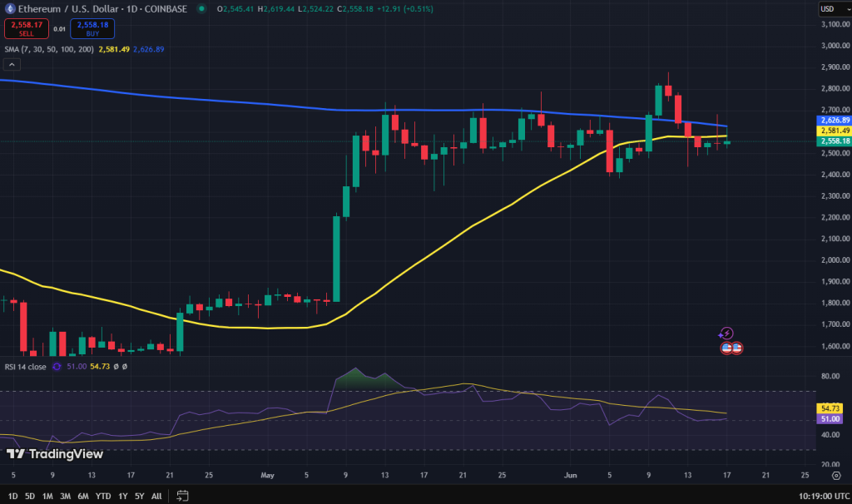
Task: Click the purple 51.00 RSI axis label
Action: 830,418
